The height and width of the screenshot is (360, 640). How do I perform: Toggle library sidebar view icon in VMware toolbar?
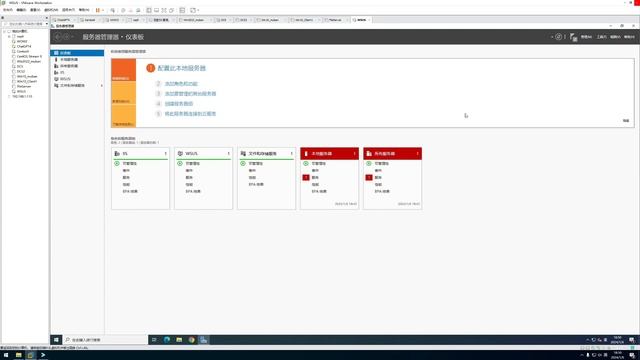pyautogui.click(x=149, y=10)
